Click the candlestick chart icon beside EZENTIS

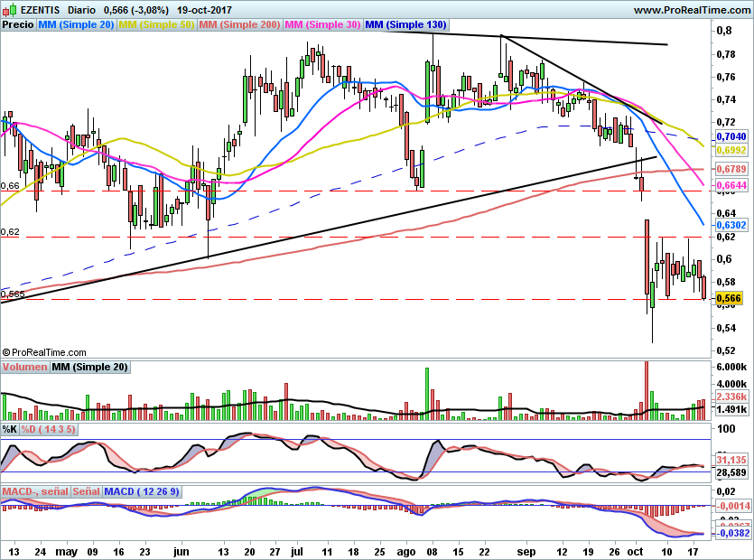(10, 9)
